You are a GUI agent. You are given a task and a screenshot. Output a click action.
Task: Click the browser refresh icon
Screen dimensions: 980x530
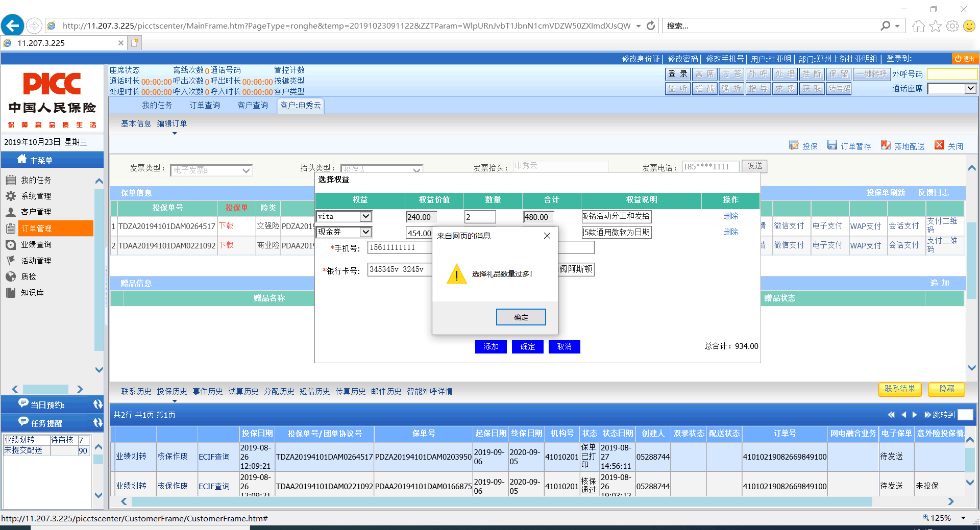pyautogui.click(x=651, y=26)
